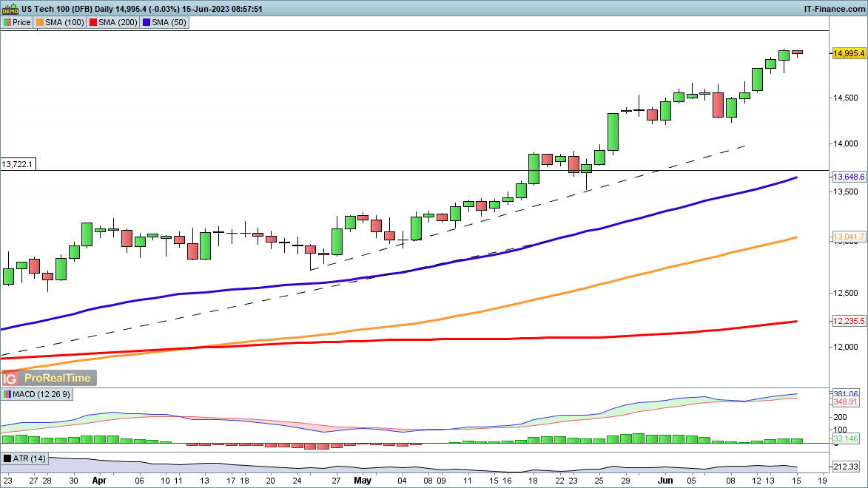Screen dimensions: 868x488
Task: Click the 12,500 price axis label
Action: [845, 294]
